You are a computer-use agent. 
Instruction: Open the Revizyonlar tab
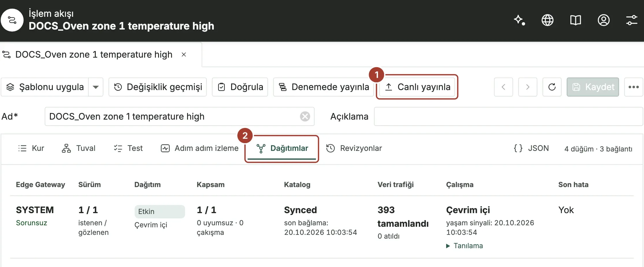(x=354, y=148)
